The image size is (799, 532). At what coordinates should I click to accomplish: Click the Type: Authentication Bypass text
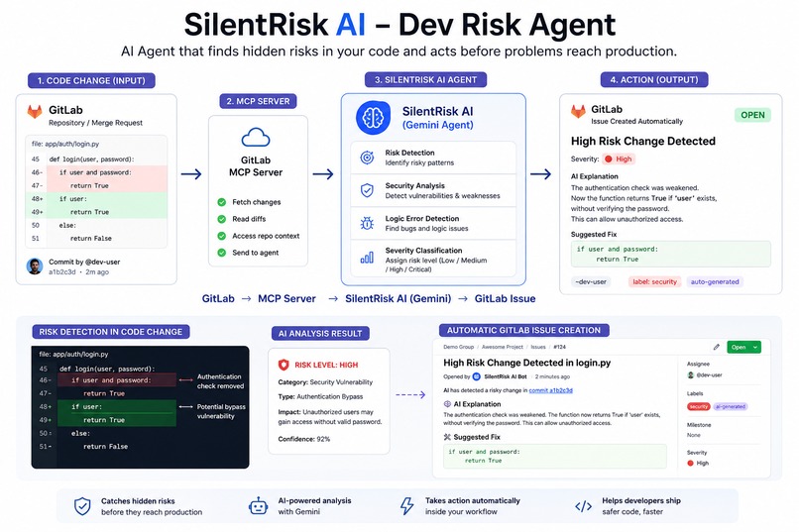point(320,396)
